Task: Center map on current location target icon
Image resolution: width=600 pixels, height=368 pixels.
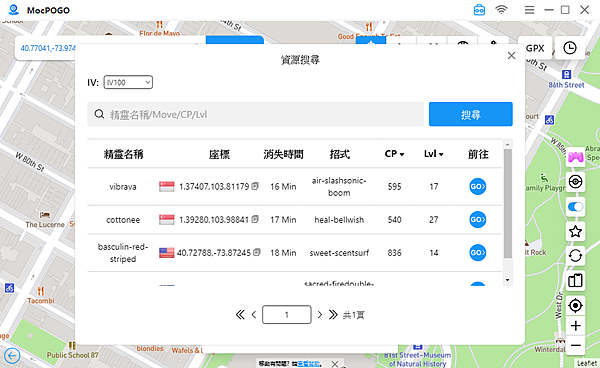Action: click(x=576, y=306)
